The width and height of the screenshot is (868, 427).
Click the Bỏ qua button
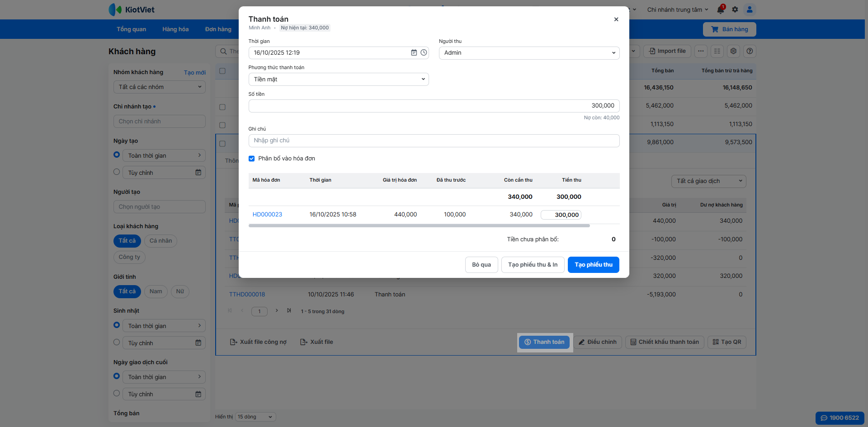(x=481, y=265)
